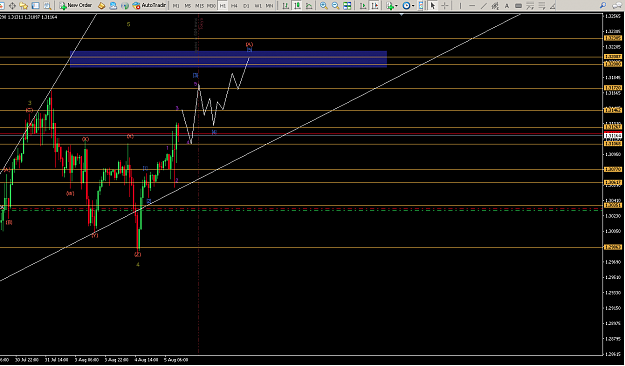Launch MetaEditor via the yellow book icon
The image size is (625, 366).
tap(102, 6)
